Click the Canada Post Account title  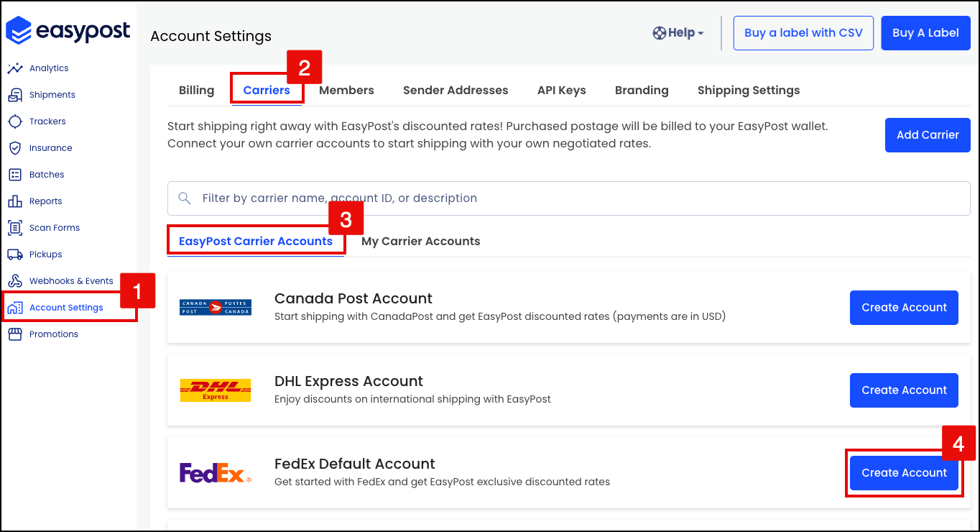[x=353, y=298]
